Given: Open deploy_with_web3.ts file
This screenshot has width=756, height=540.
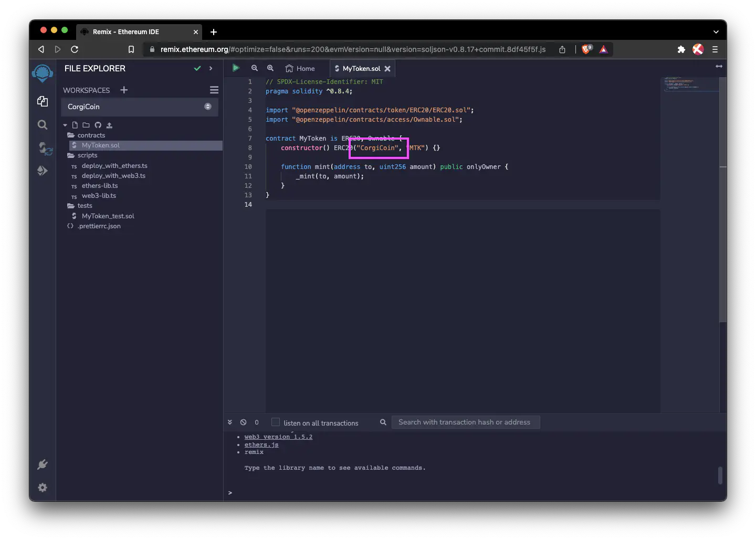Looking at the screenshot, I should click(113, 176).
